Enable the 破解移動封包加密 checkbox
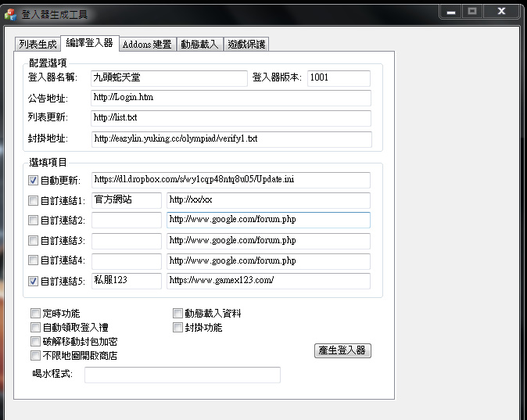Screen dimensions: 527x420 coord(35,341)
